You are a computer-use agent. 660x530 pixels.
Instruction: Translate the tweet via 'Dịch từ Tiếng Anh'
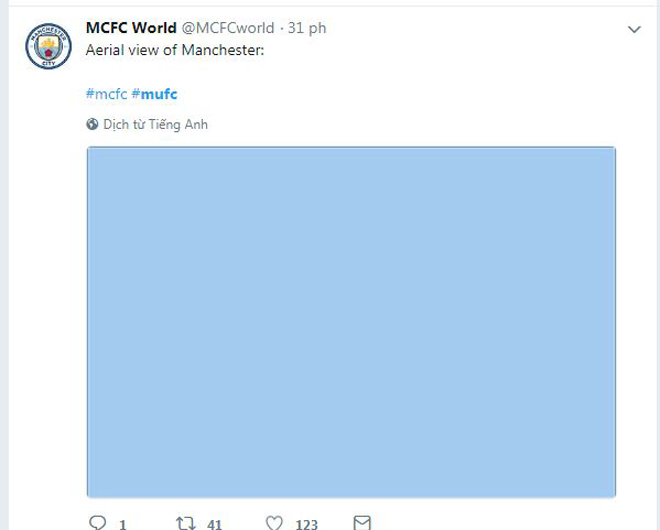pyautogui.click(x=155, y=125)
